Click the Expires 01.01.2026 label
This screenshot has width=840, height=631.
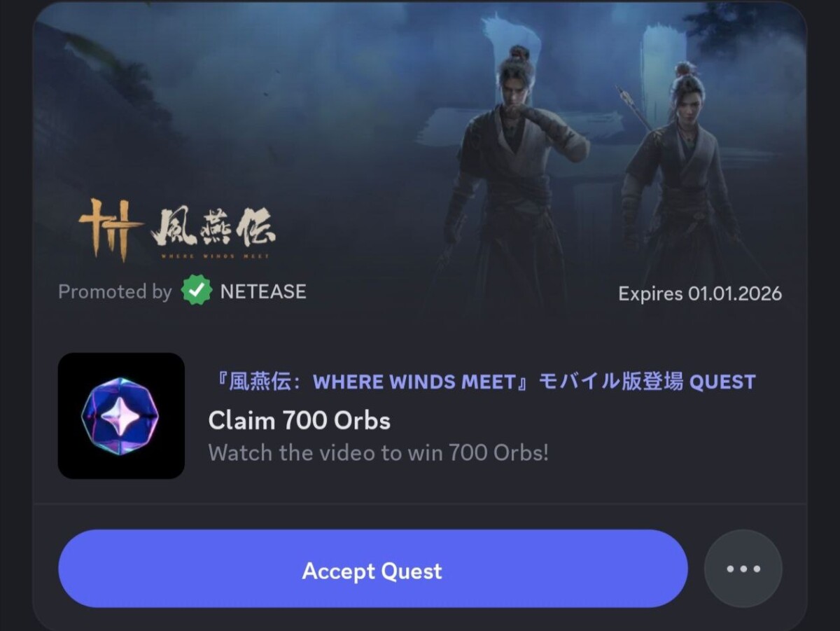point(700,293)
